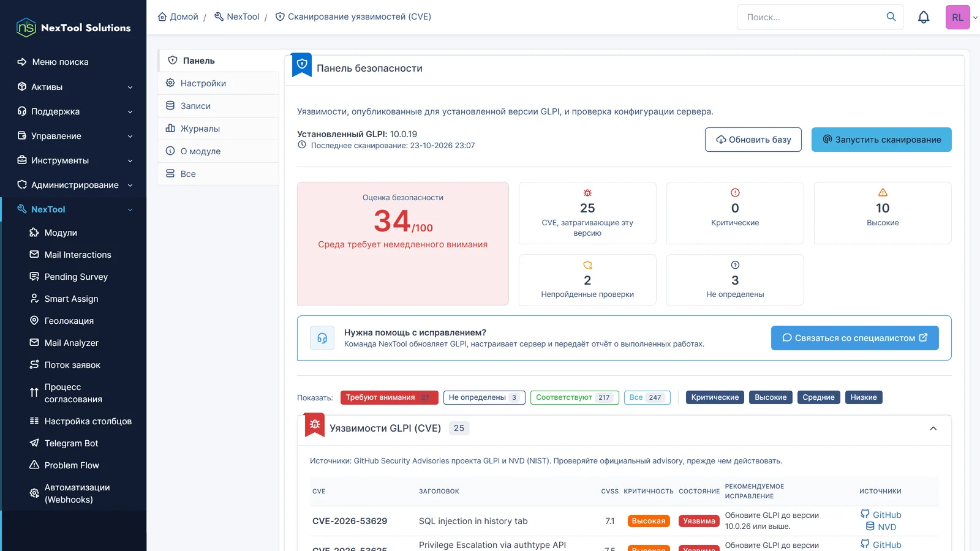Filter by Соответствуют status
The height and width of the screenshot is (551, 980).
tap(575, 397)
